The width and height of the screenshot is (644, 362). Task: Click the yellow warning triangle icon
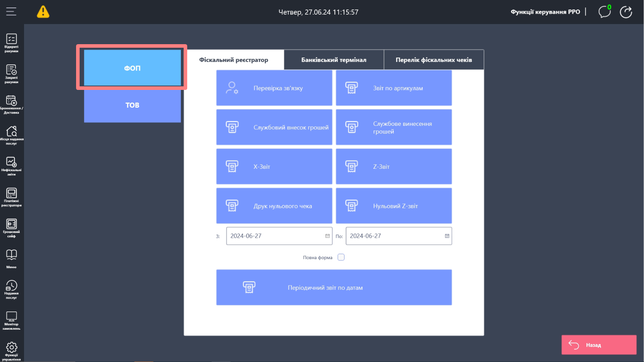(x=43, y=12)
